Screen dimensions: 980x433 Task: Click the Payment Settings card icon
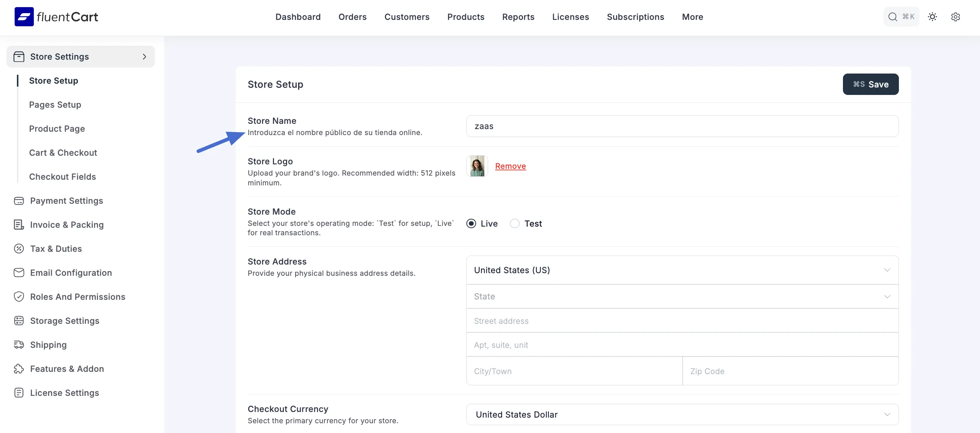pos(19,201)
